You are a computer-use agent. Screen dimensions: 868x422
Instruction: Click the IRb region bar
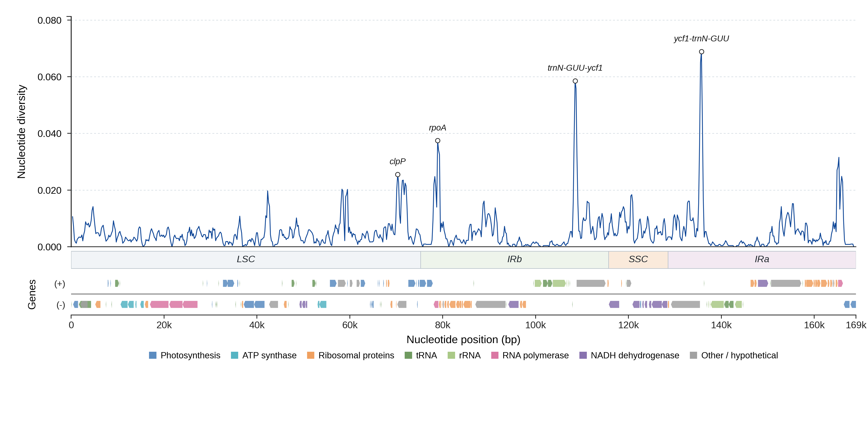coord(515,260)
